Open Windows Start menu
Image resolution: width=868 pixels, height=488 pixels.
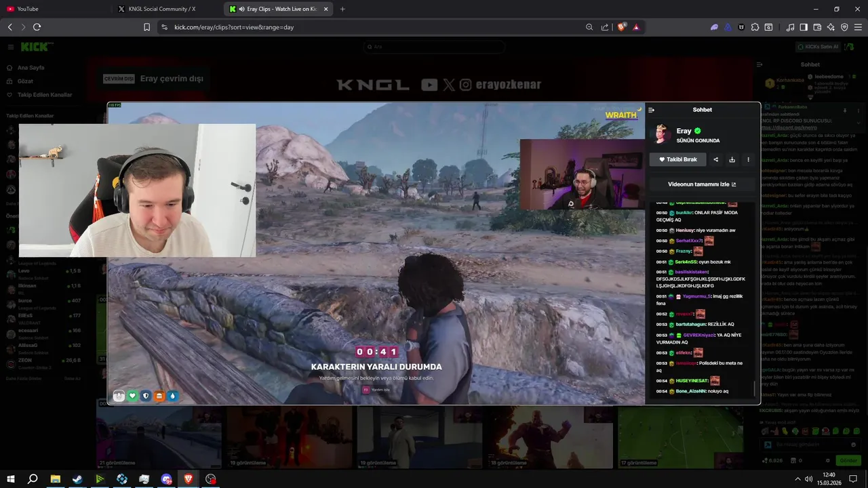pos(10,479)
